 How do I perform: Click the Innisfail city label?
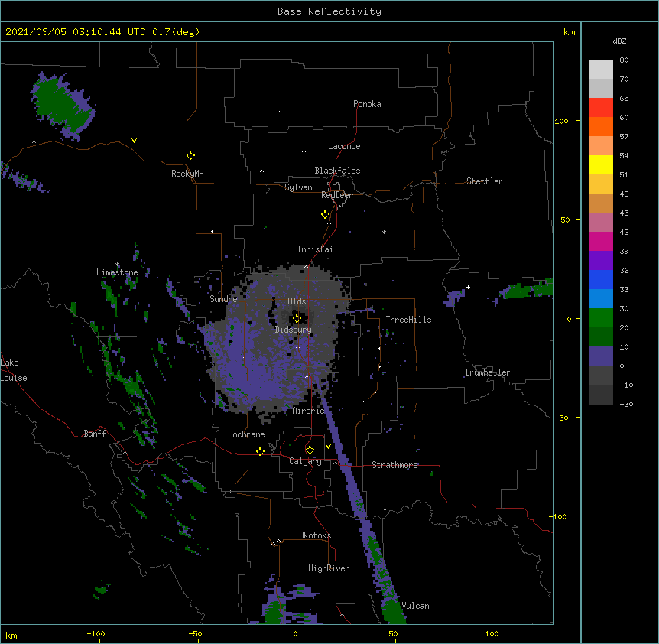point(317,249)
